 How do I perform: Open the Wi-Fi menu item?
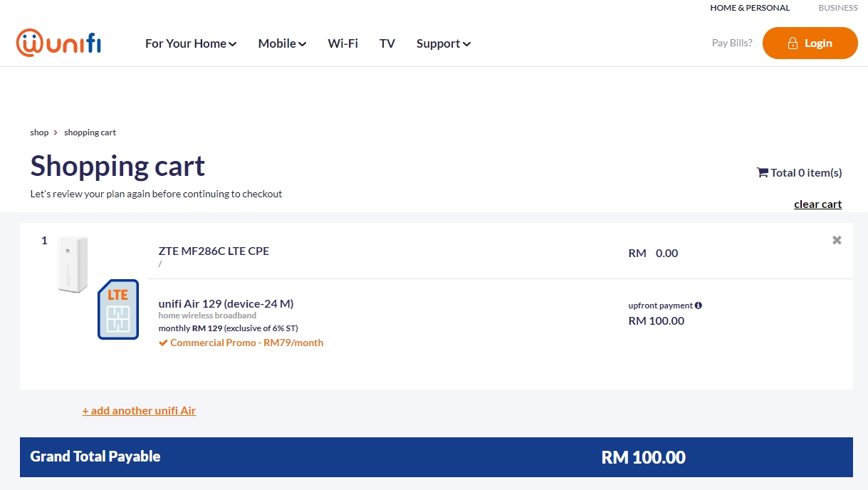[343, 43]
